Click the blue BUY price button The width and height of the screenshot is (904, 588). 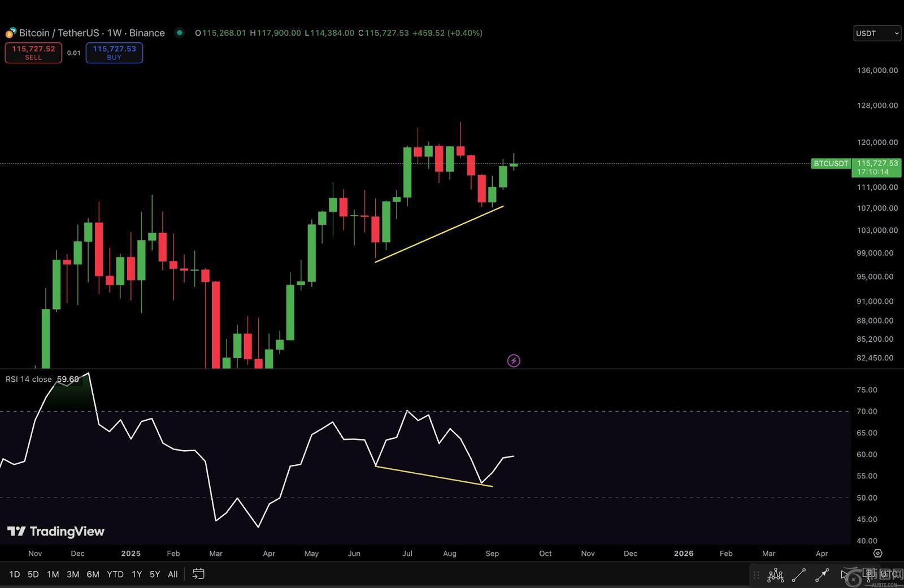pos(114,53)
